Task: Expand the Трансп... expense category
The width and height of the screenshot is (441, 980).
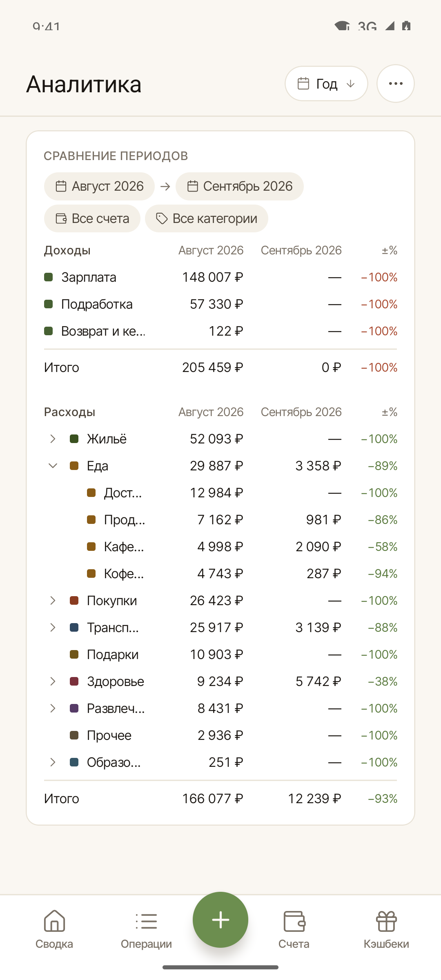Action: point(53,628)
